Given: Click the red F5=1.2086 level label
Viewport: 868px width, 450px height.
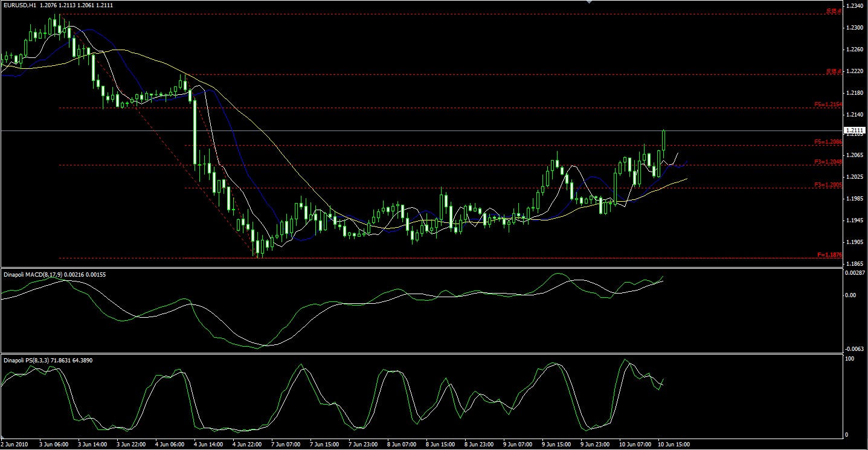Looking at the screenshot, I should pyautogui.click(x=828, y=142).
